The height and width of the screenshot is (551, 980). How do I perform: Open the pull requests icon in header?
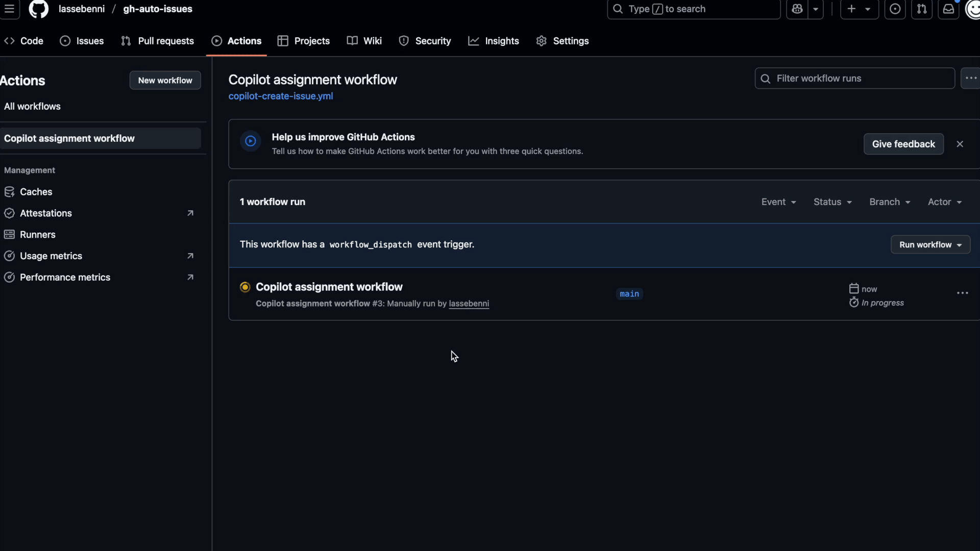(x=922, y=9)
